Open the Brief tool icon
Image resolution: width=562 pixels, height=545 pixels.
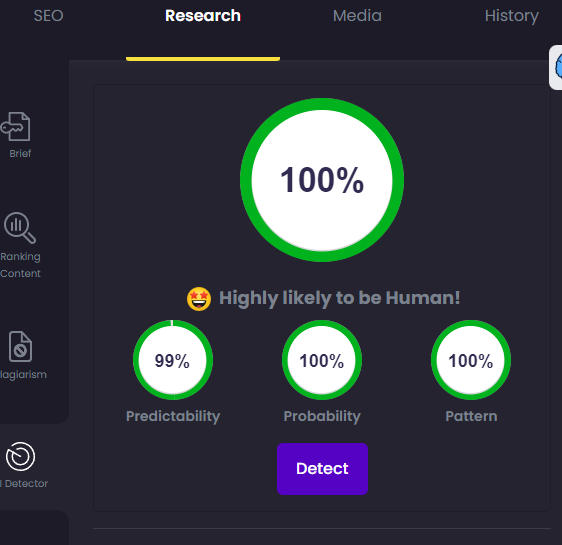point(16,126)
